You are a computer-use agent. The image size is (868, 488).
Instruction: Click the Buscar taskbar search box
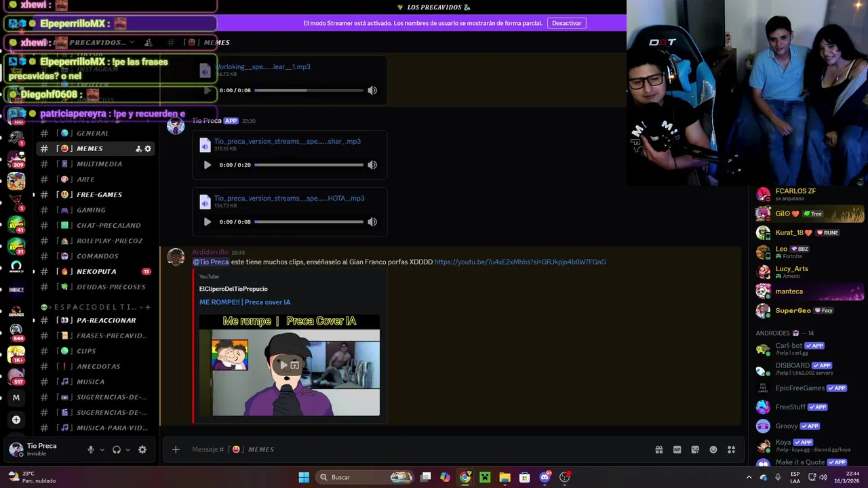(366, 477)
